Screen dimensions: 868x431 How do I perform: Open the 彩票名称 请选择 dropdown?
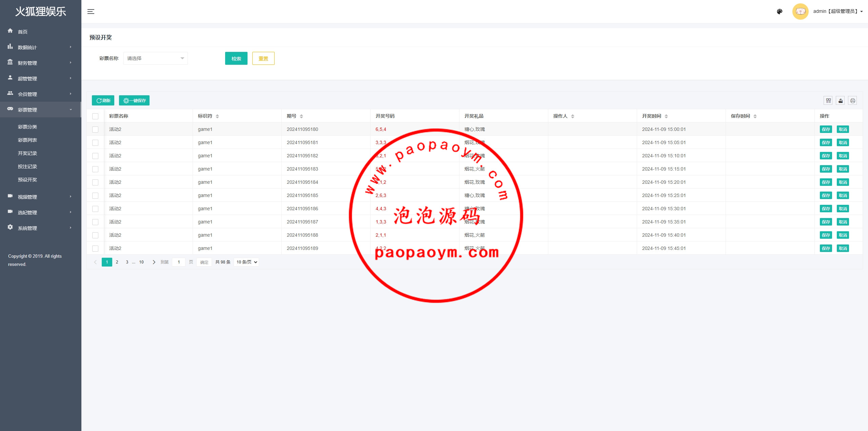[x=156, y=58]
